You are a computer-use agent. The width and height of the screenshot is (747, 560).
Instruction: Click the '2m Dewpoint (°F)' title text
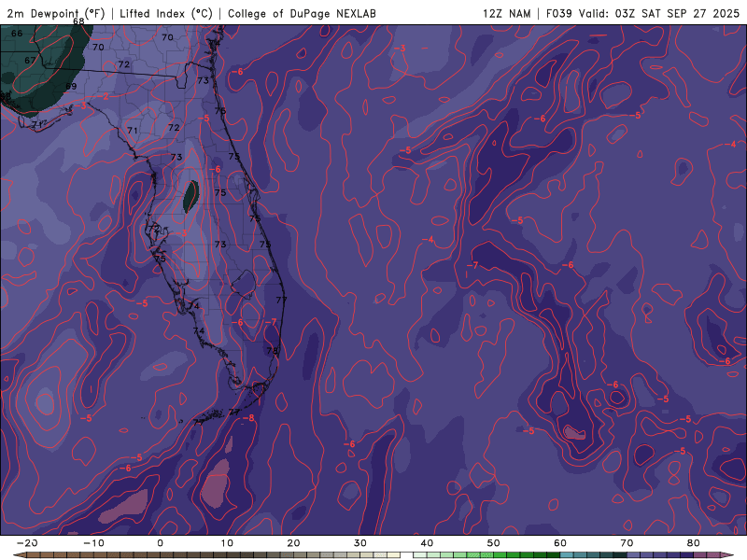[x=56, y=13]
